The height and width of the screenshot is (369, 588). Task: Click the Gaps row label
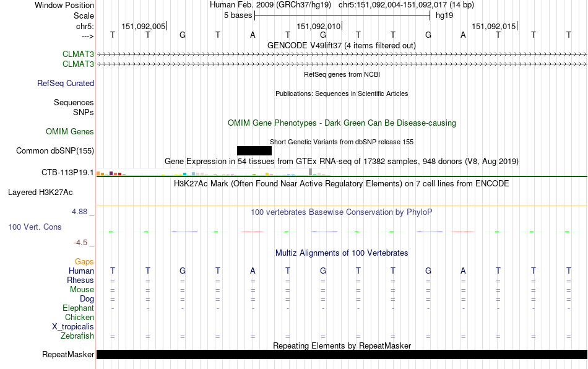84,261
